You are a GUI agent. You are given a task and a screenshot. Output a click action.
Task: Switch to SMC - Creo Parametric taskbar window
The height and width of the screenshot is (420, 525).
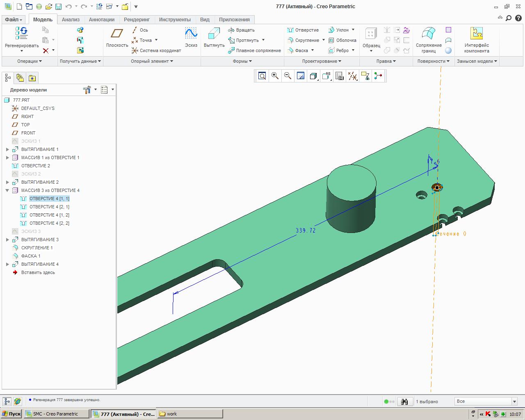[56, 414]
